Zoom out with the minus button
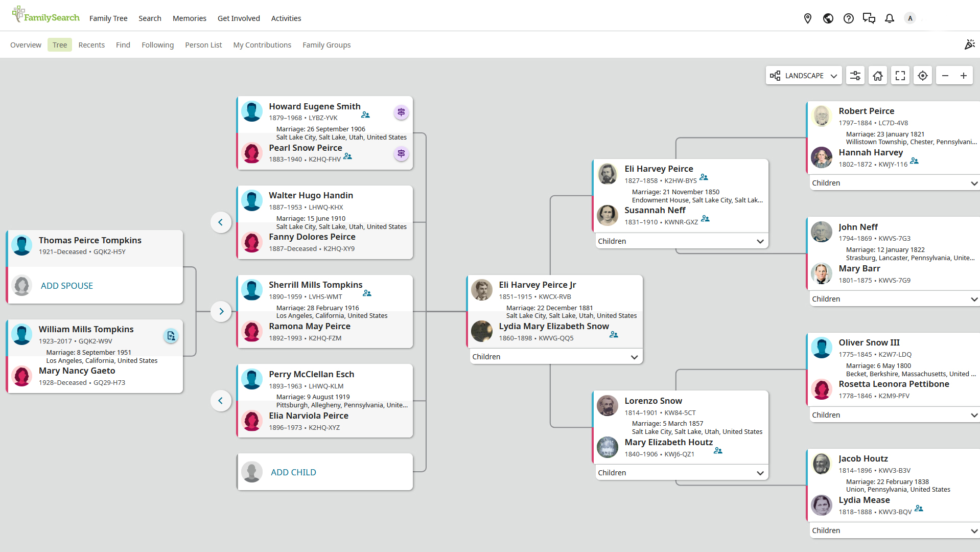The width and height of the screenshot is (980, 552). point(945,76)
